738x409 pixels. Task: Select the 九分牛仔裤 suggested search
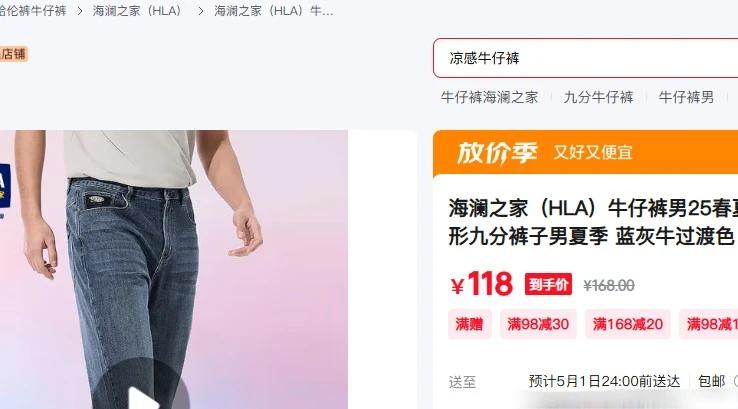point(598,97)
